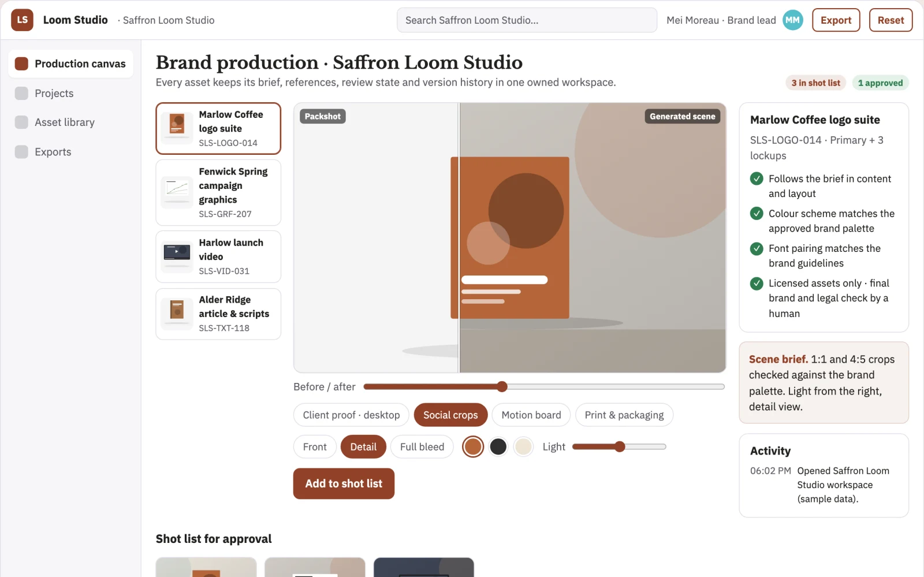
Task: Select the Full bleed view option
Action: pos(422,446)
